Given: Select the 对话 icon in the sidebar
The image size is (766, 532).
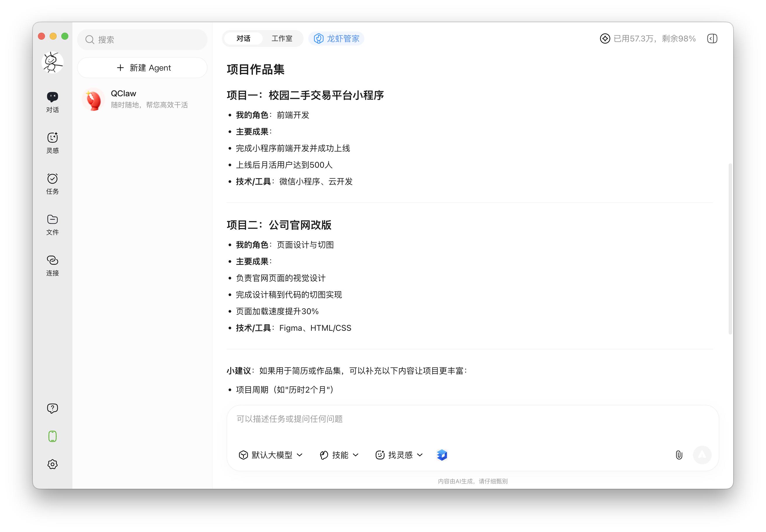Looking at the screenshot, I should [x=52, y=102].
